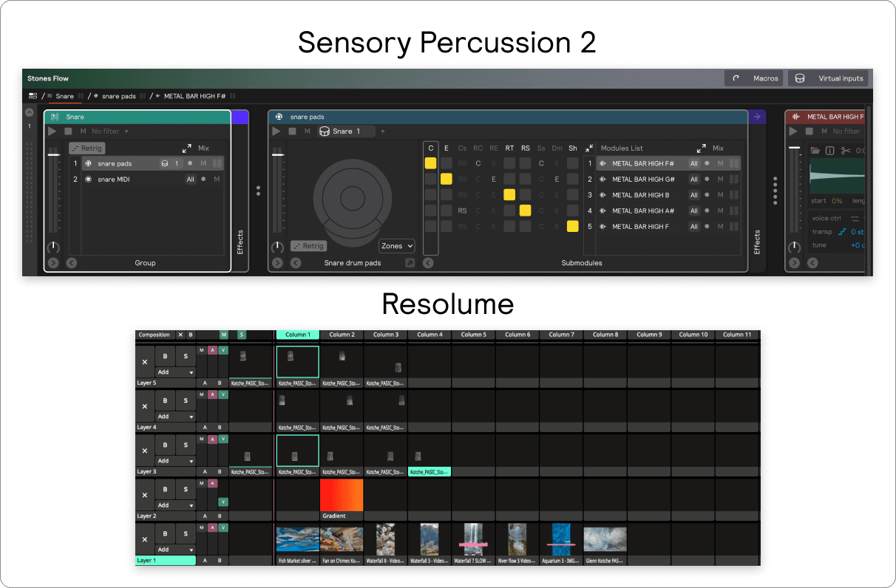
Task: Trigger Column 4 in Resolume
Action: pos(430,335)
